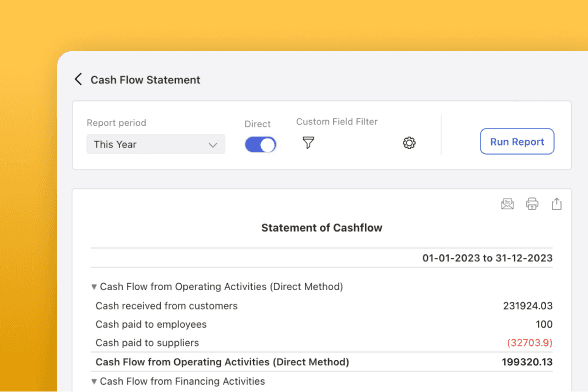The height and width of the screenshot is (392, 588).
Task: Click the Custom Field Filter label
Action: pyautogui.click(x=337, y=122)
